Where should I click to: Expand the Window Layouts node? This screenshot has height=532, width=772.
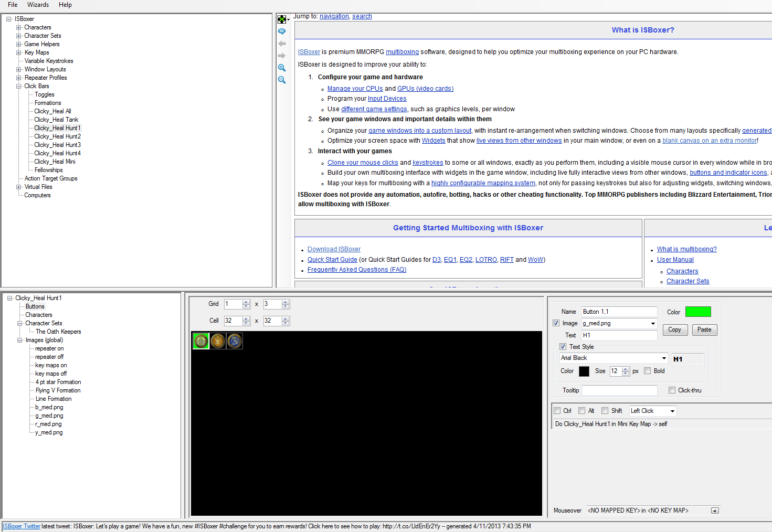(x=19, y=69)
